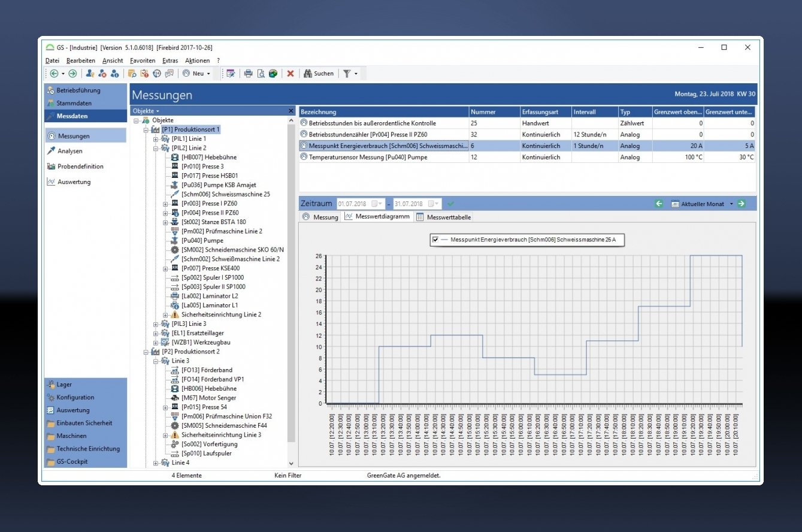802x532 pixels.
Task: Open the Neu dropdown in toolbar
Action: [x=208, y=74]
